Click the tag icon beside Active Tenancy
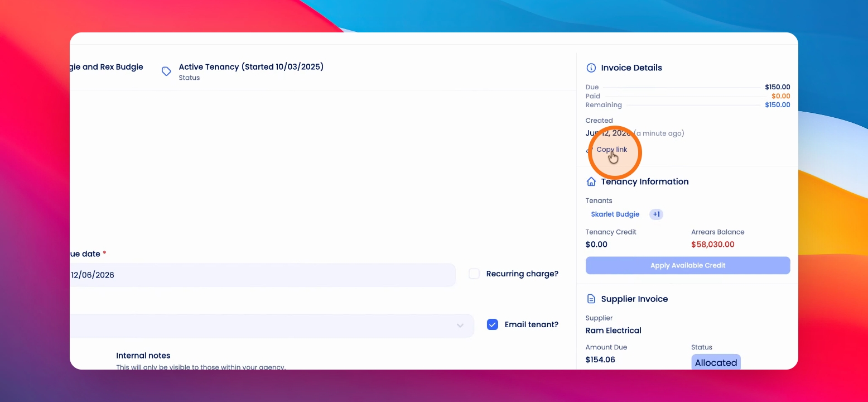This screenshot has height=402, width=868. coord(166,71)
